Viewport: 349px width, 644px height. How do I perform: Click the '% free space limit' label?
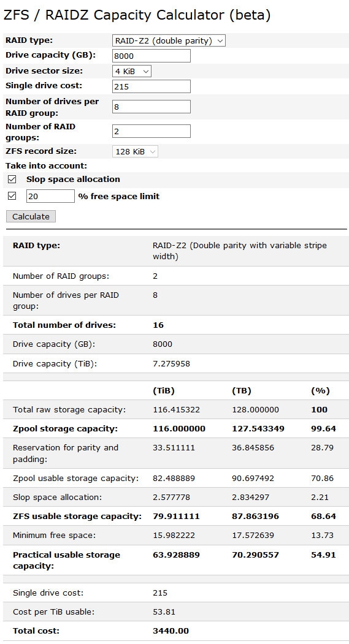tap(119, 196)
